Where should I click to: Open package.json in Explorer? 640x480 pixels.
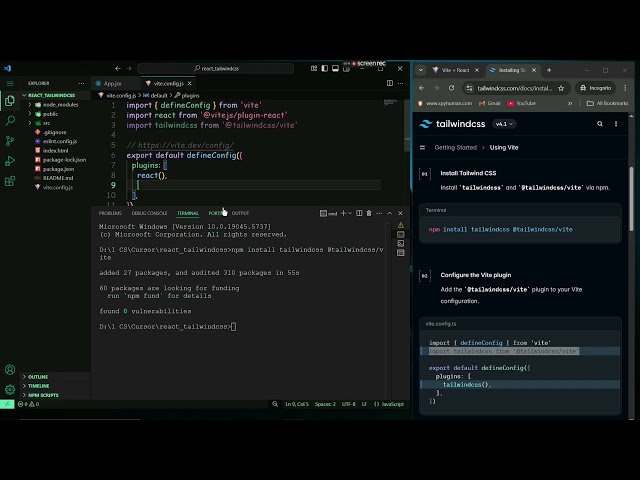[58, 169]
